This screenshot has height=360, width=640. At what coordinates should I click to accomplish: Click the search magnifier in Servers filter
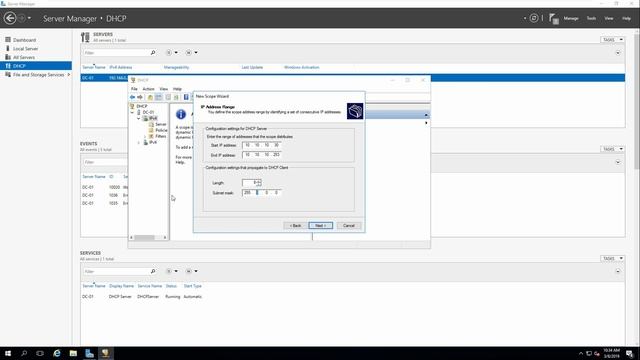pos(153,53)
